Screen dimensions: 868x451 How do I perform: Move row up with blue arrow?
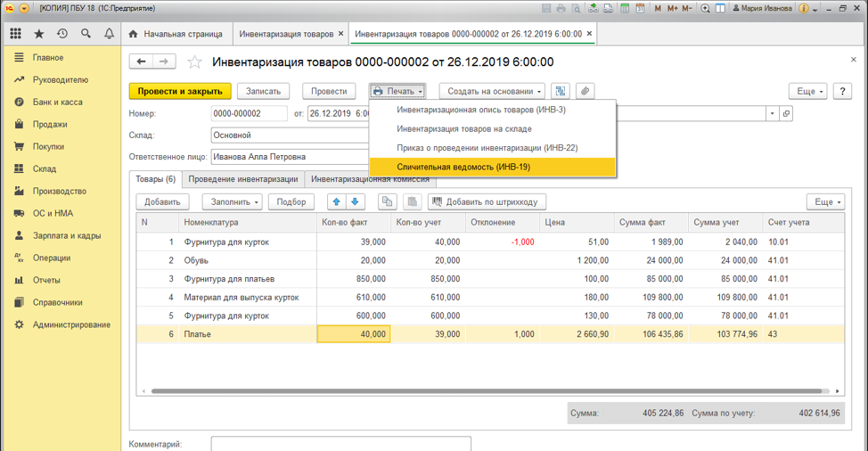pos(337,202)
